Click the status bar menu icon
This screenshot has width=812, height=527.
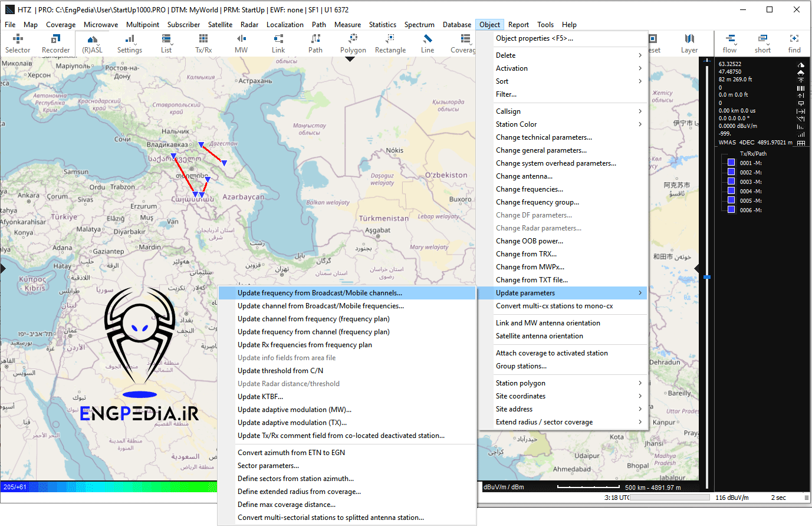coord(807,498)
